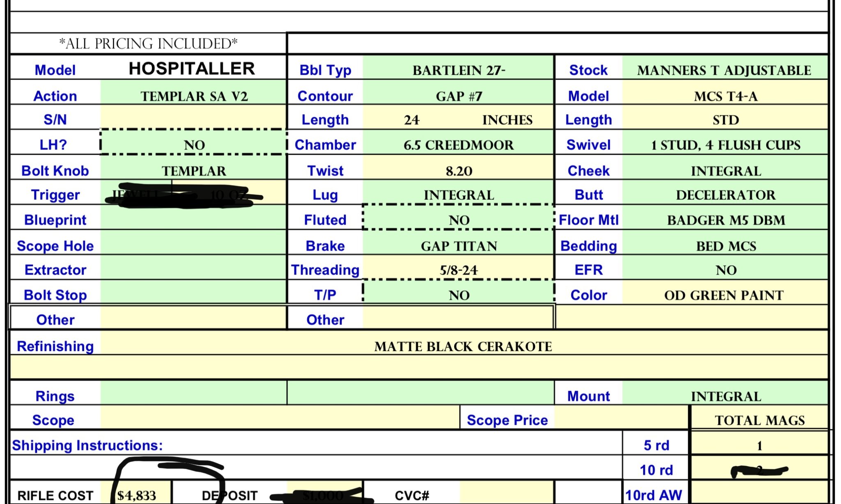Click the Floor Mtl label
The width and height of the screenshot is (841, 504).
(x=588, y=220)
